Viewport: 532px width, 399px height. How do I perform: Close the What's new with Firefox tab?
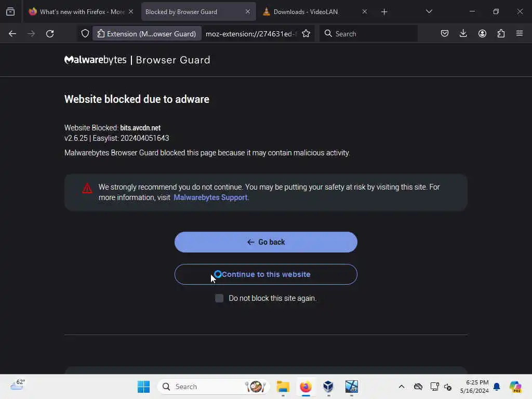coord(131,11)
